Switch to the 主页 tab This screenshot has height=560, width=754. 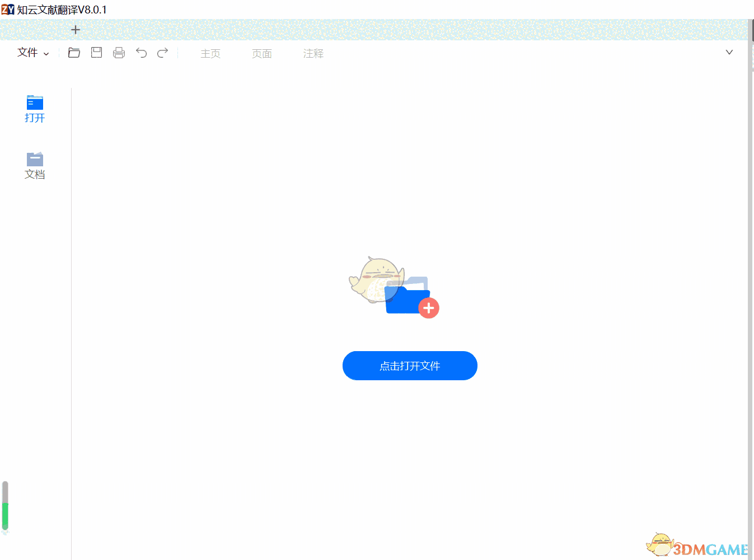pyautogui.click(x=210, y=53)
